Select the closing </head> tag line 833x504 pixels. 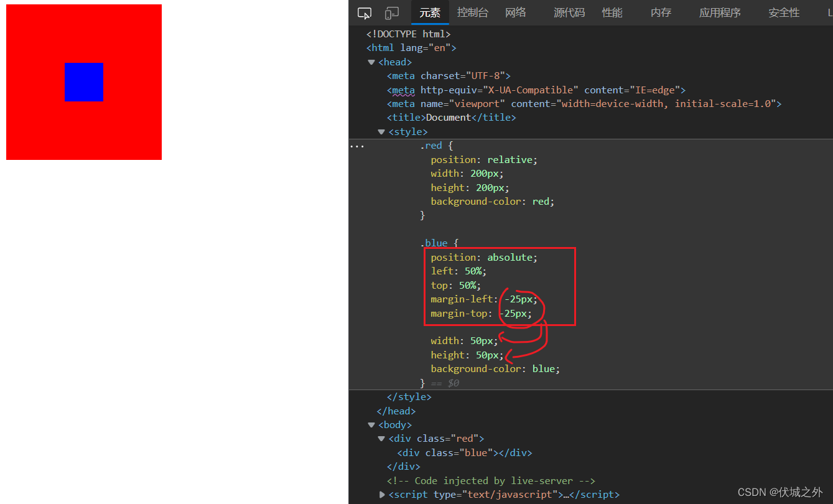(x=396, y=411)
